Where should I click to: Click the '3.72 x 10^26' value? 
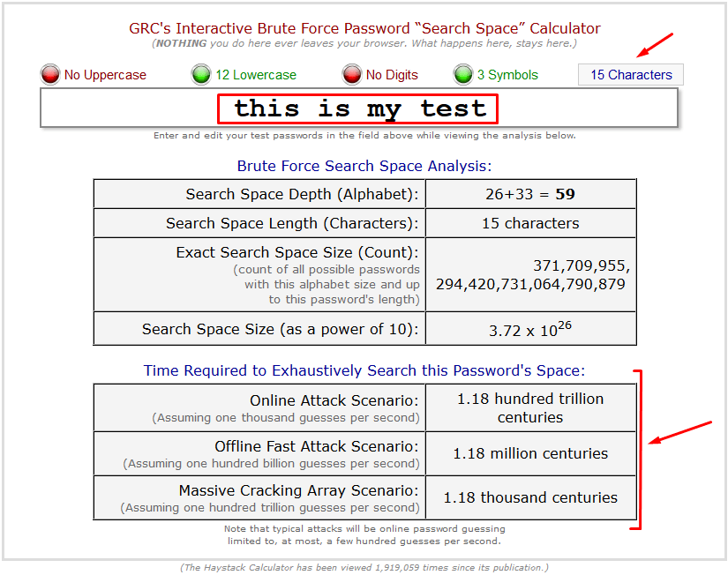click(x=530, y=329)
